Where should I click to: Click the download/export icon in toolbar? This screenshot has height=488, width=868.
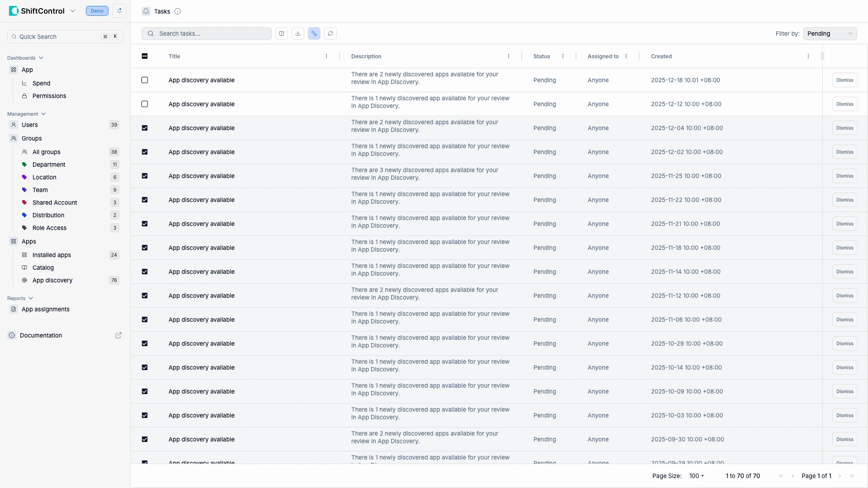(298, 33)
